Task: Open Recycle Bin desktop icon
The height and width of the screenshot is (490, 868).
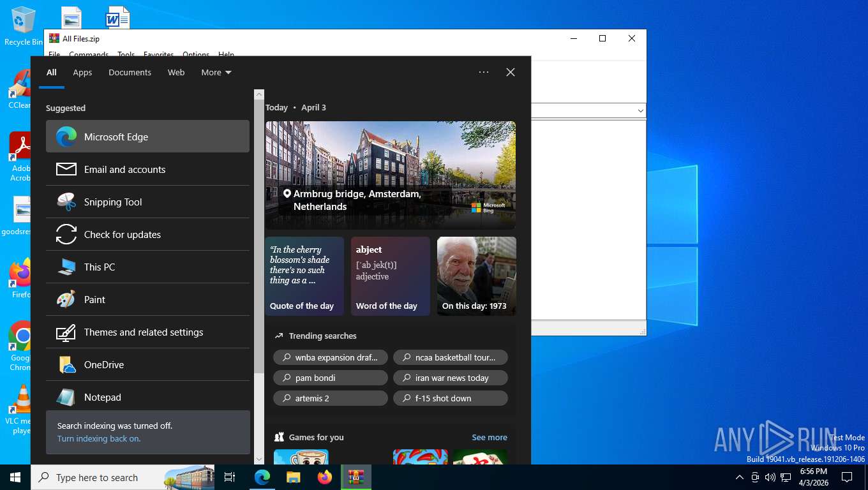Action: (23, 27)
